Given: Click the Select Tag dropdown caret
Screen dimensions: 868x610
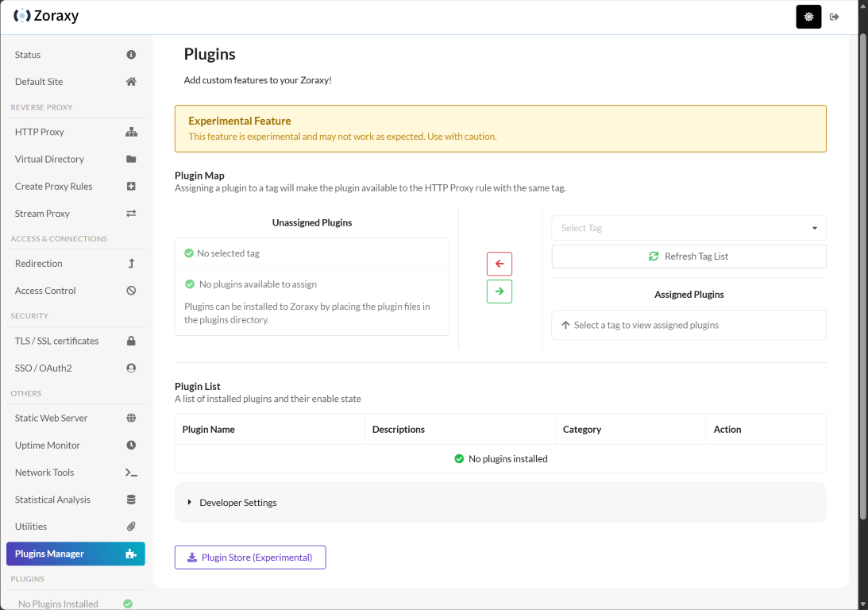Looking at the screenshot, I should (x=815, y=229).
